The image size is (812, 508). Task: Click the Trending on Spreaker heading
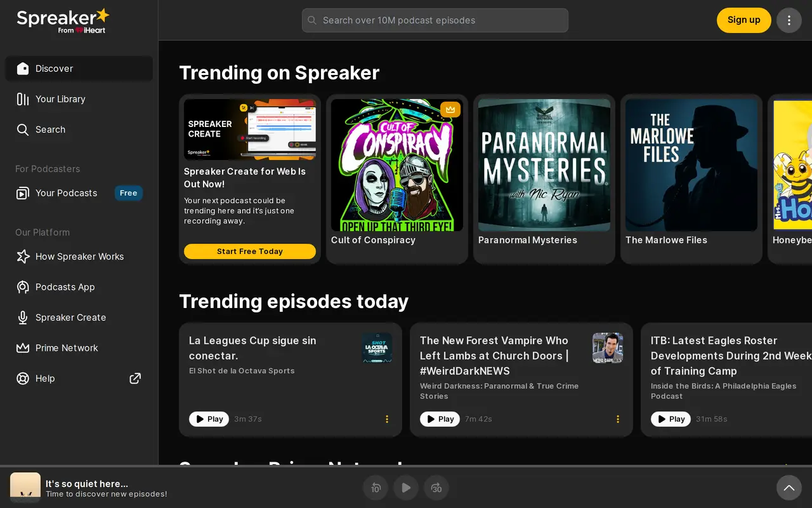(279, 72)
